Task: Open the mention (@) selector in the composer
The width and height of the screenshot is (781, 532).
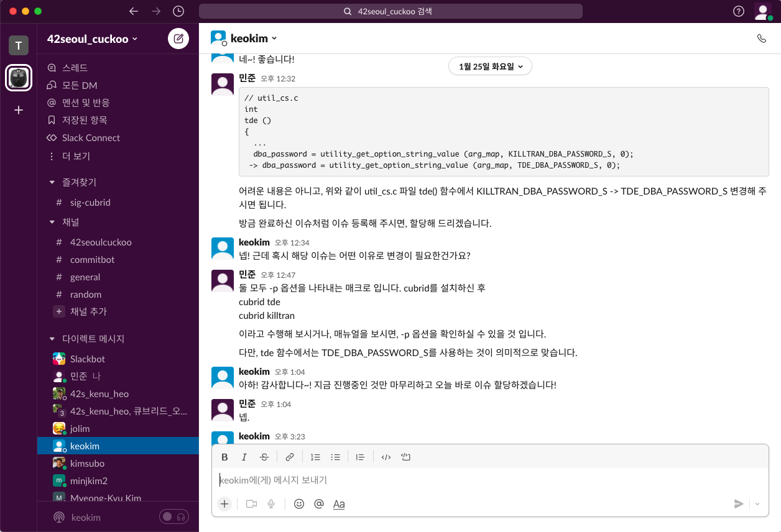Action: point(319,504)
